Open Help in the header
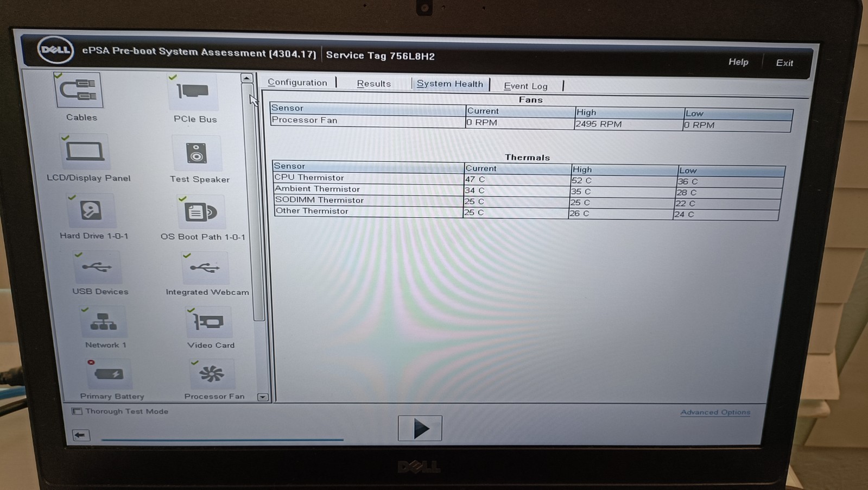 coord(738,62)
